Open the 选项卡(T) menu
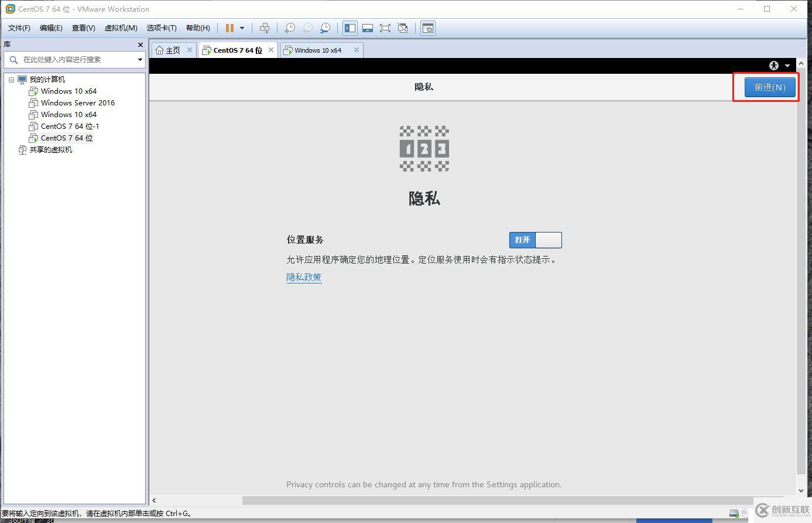This screenshot has height=523, width=812. tap(162, 28)
